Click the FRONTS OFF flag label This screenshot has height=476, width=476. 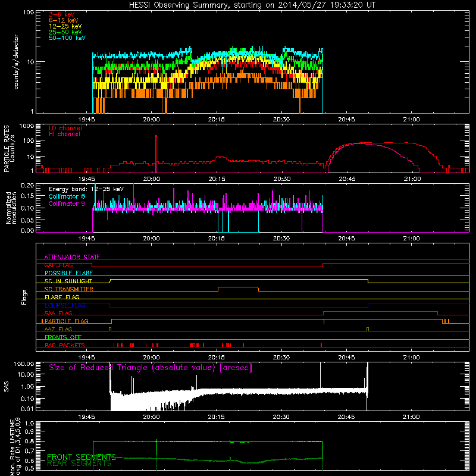(63, 337)
